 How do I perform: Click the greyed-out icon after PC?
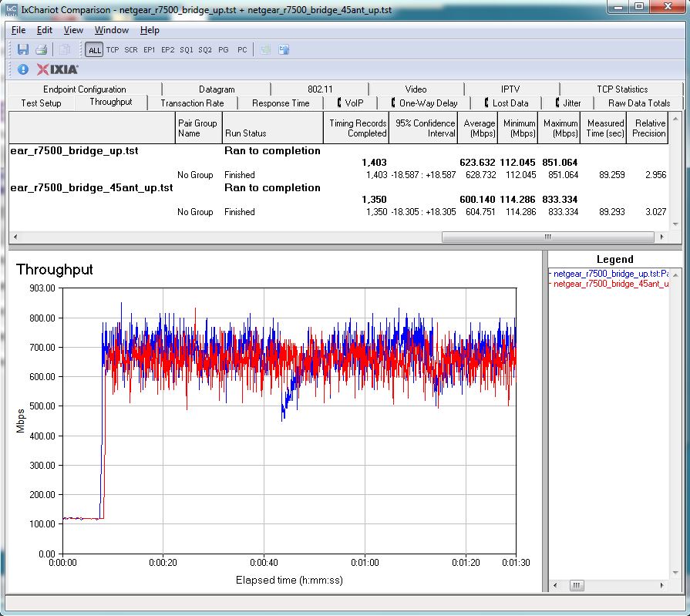pyautogui.click(x=265, y=49)
